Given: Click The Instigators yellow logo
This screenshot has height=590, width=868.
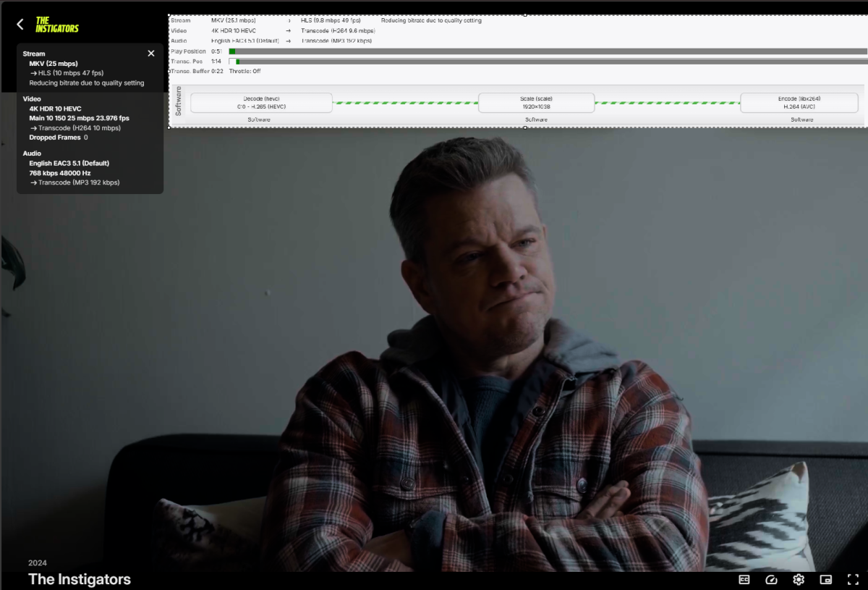Looking at the screenshot, I should tap(57, 25).
